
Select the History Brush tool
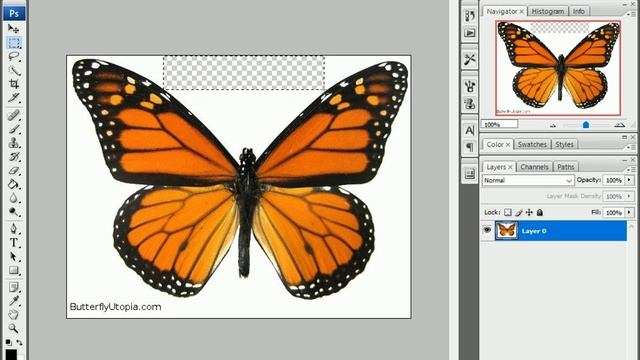(x=13, y=157)
